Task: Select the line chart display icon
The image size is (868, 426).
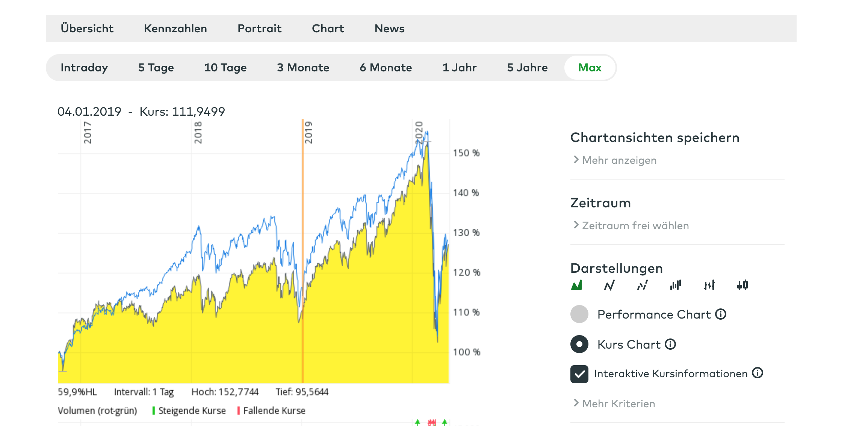Action: pos(609,285)
